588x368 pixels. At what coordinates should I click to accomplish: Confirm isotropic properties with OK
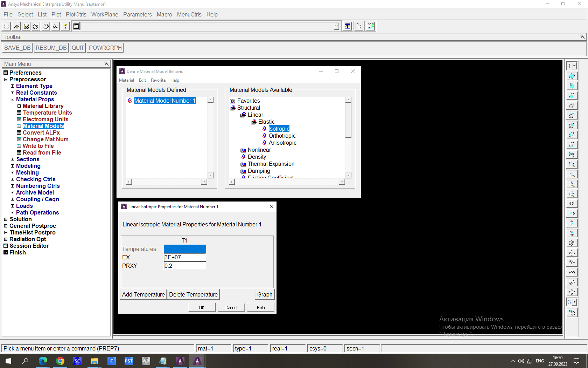(202, 307)
